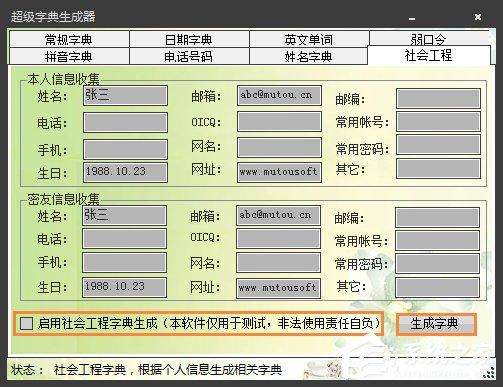Click 网名 field in 本人信息收集
Screen dimensions: 503x387
click(x=279, y=147)
